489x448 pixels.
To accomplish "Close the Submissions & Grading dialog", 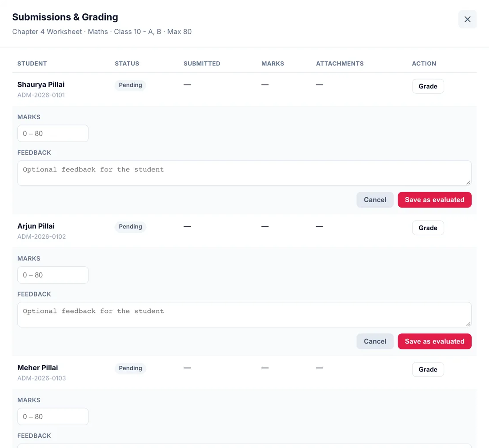I will click(467, 19).
